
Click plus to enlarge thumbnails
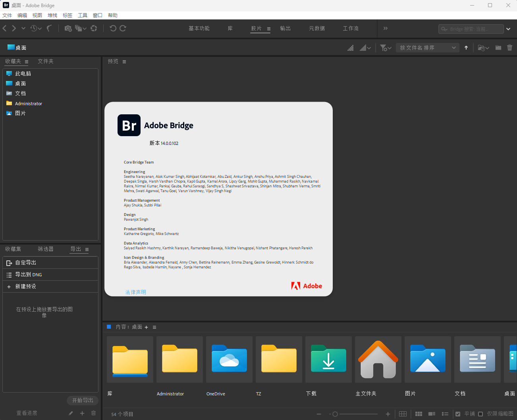pyautogui.click(x=388, y=414)
